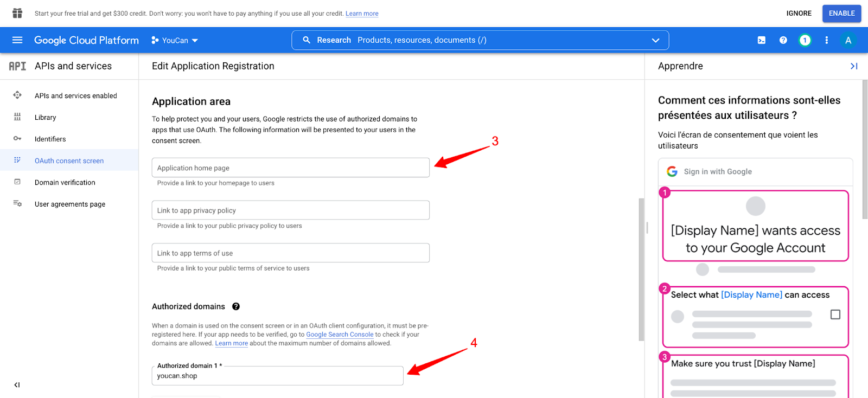Open the YouCan project selector dropdown
The image size is (868, 398).
[x=175, y=40]
